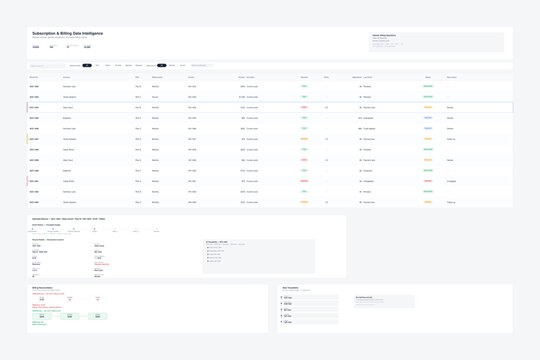Focus the search field in the filter bar
The image size is (540, 360).
[x=47, y=66]
